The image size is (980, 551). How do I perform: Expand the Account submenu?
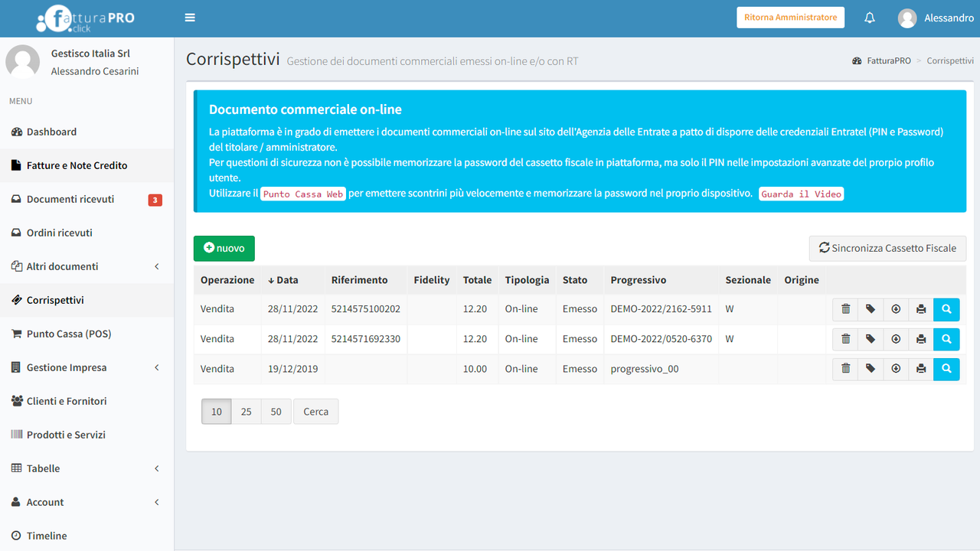pos(87,502)
